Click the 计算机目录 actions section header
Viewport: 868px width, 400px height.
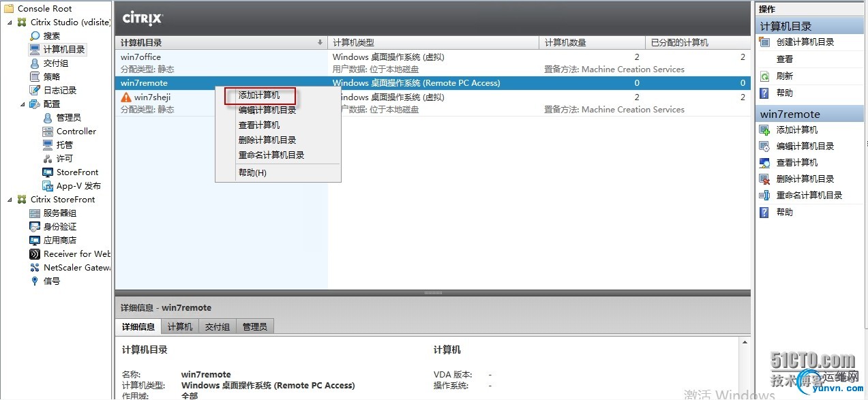(x=809, y=26)
